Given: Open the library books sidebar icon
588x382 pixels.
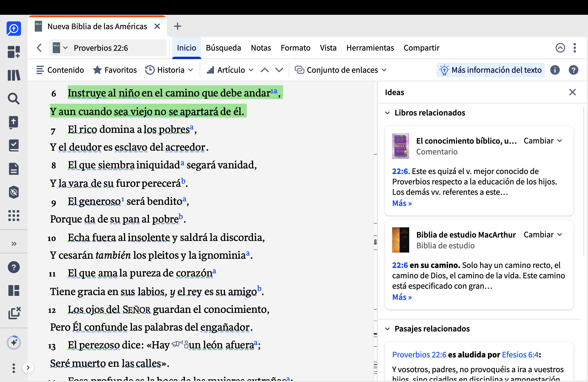Looking at the screenshot, I should pos(14,75).
